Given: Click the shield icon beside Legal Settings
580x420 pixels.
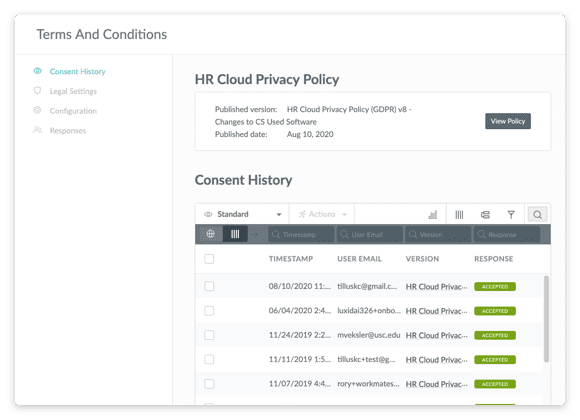Looking at the screenshot, I should [x=37, y=90].
